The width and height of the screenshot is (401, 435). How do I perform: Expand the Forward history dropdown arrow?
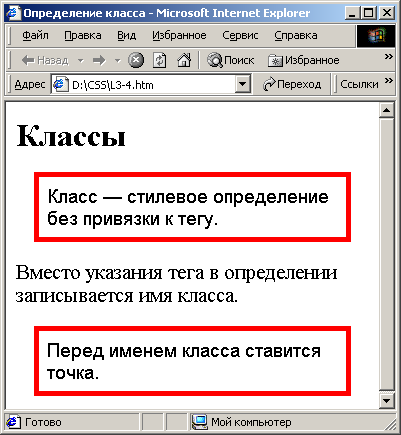[x=117, y=61]
